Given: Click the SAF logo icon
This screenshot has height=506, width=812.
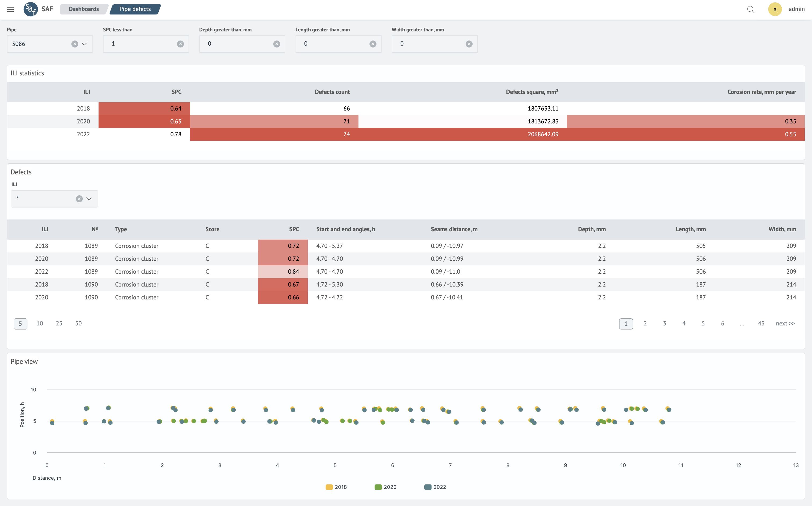Looking at the screenshot, I should tap(30, 9).
